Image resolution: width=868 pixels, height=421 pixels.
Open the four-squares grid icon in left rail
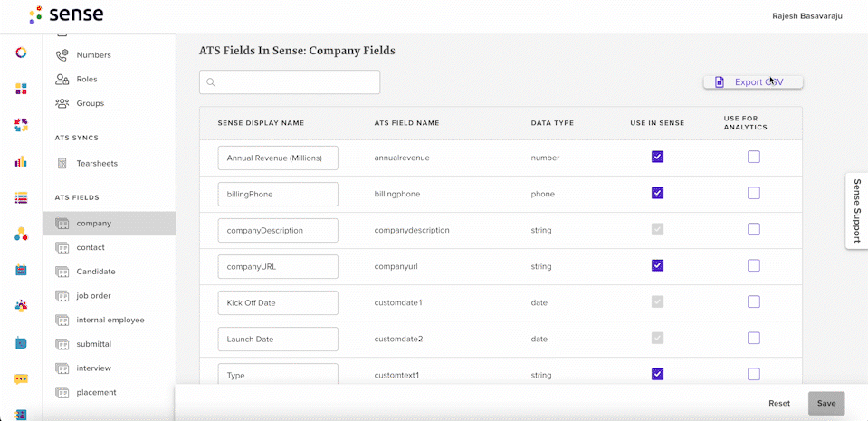pos(21,89)
